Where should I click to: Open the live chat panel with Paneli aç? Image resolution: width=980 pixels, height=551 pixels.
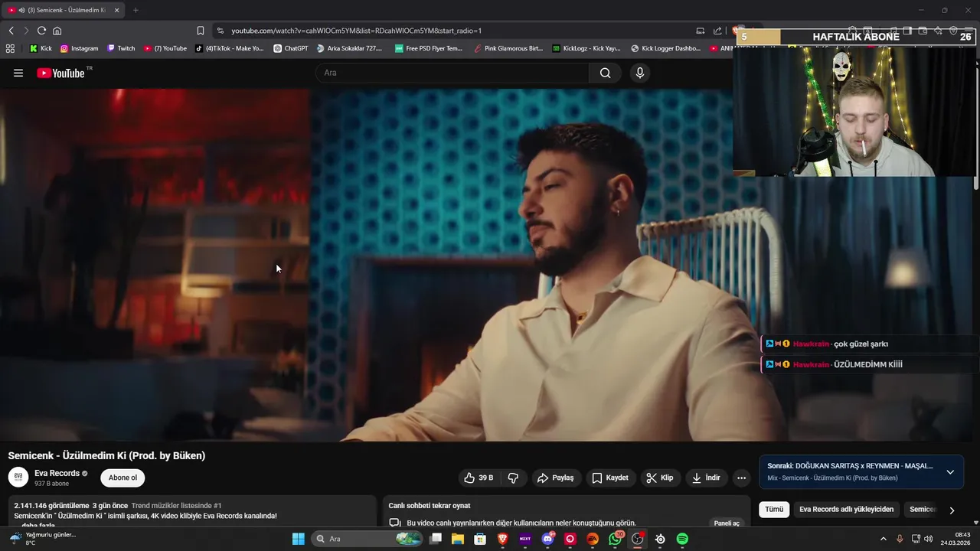point(727,523)
